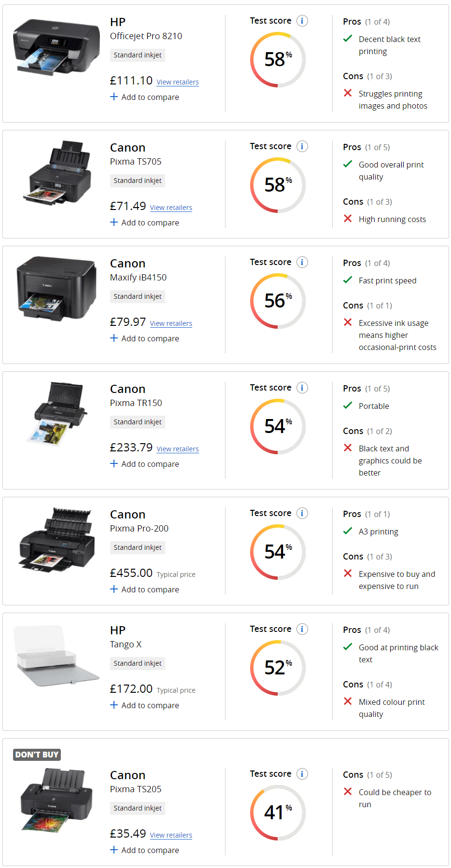Click info icon beside HP Officejet Pro 8210 test score

[302, 21]
